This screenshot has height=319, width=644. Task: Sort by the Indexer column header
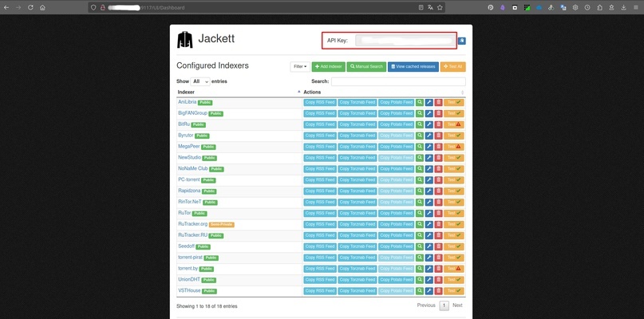coord(239,92)
